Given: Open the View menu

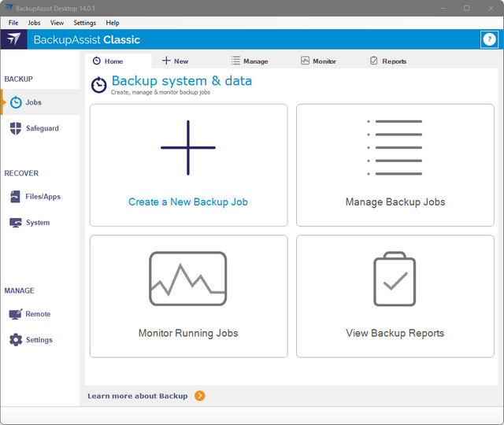Looking at the screenshot, I should [x=57, y=23].
